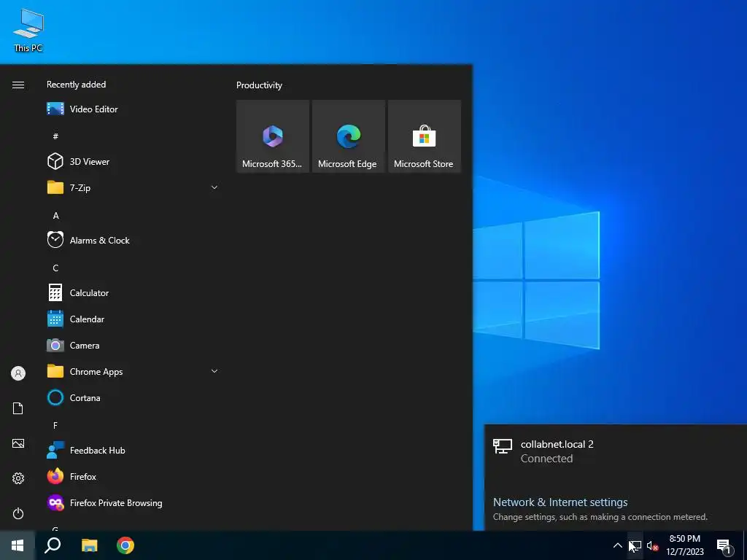This screenshot has width=747, height=560.
Task: Expand the Chrome Apps folder chevron
Action: [x=214, y=371]
